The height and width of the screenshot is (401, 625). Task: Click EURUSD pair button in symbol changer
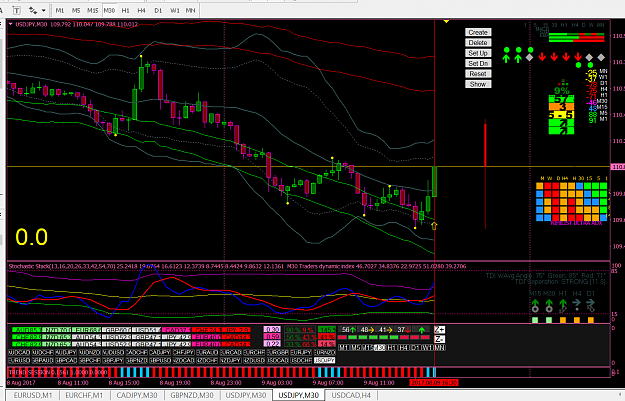(x=19, y=360)
